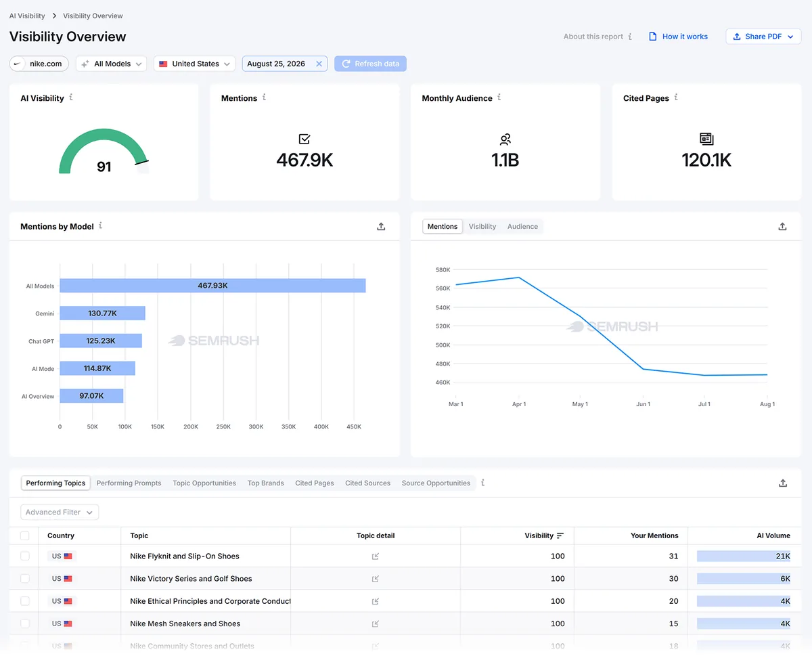Click the AI Volume column header
This screenshot has height=658, width=812.
[x=773, y=535]
